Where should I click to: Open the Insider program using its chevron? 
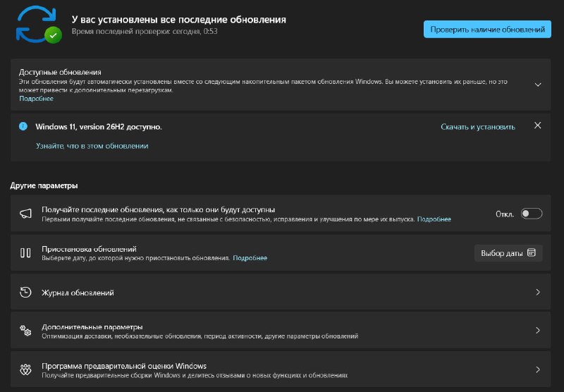point(538,369)
